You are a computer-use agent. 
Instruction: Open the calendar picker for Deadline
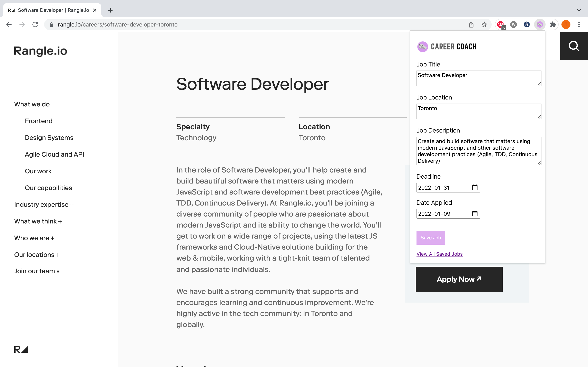pyautogui.click(x=475, y=187)
